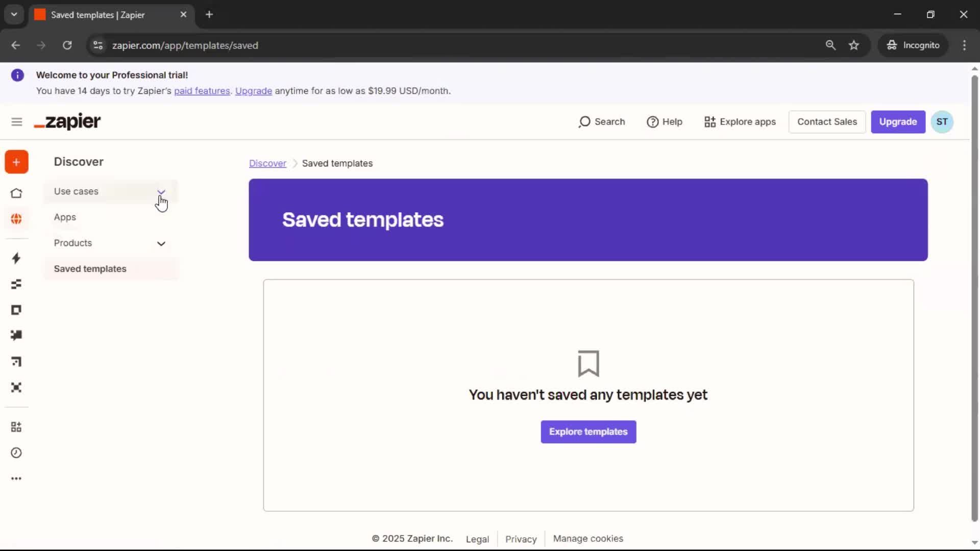
Task: Open the tab search dropdown
Action: (14, 15)
